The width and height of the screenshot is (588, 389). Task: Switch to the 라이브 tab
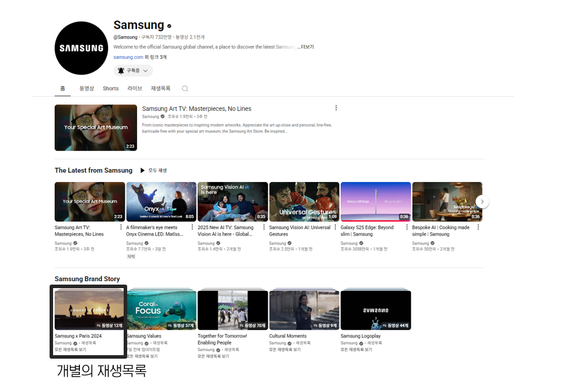tap(135, 89)
